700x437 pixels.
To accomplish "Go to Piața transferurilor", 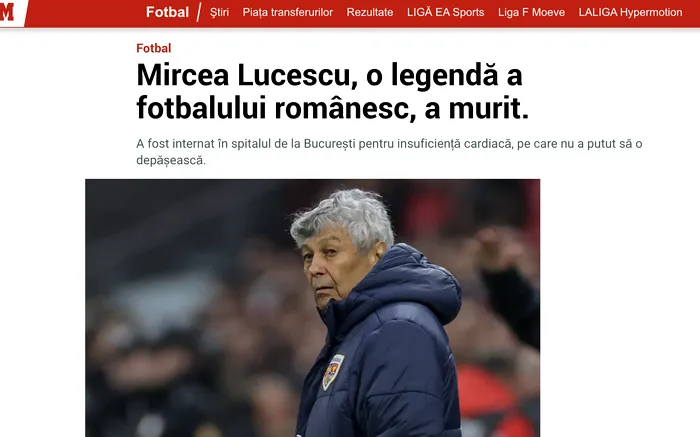I will [288, 12].
